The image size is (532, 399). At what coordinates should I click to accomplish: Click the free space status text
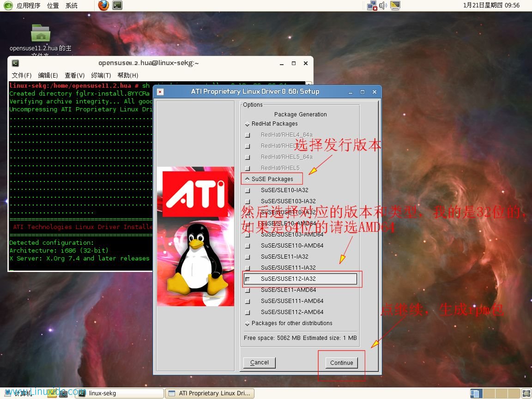[x=300, y=338]
